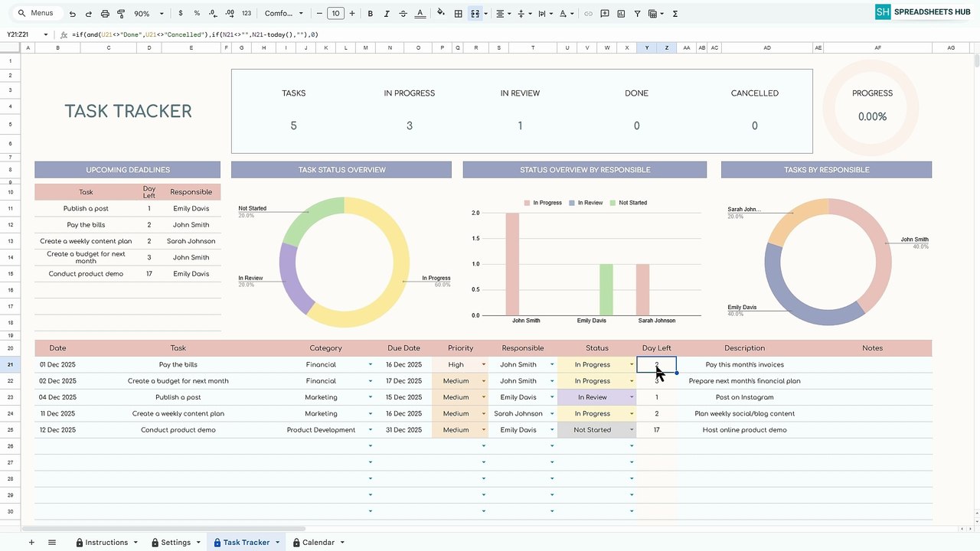Increase decimal places icon

[x=229, y=14]
